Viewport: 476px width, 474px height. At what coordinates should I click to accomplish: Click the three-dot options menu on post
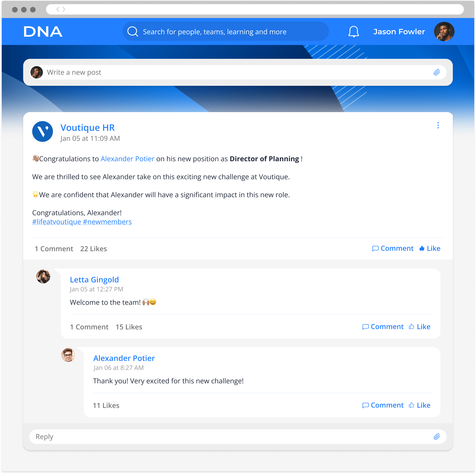tap(438, 125)
